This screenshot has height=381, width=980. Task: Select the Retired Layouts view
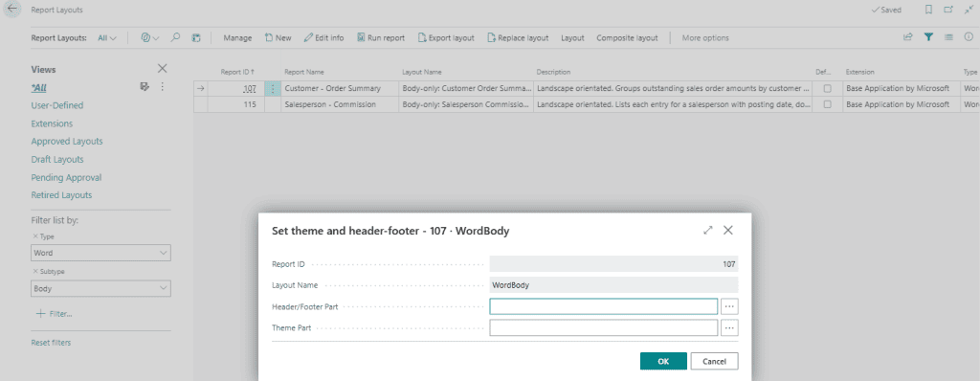pyautogui.click(x=61, y=195)
